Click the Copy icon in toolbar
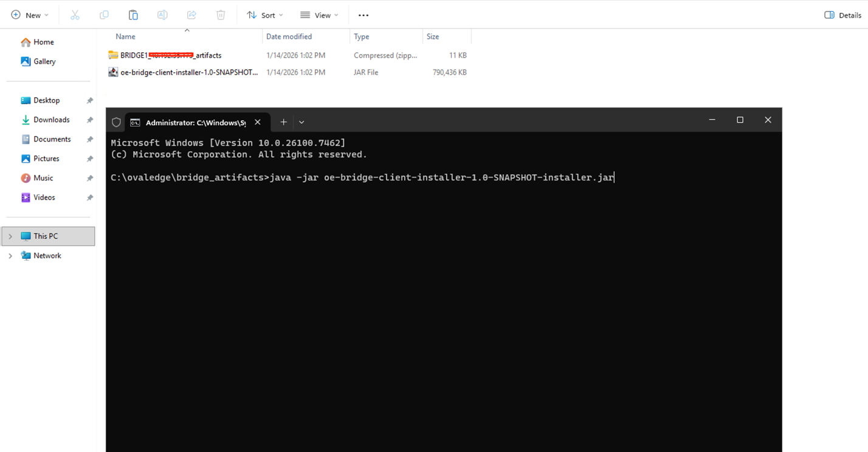The image size is (868, 452). pyautogui.click(x=104, y=15)
